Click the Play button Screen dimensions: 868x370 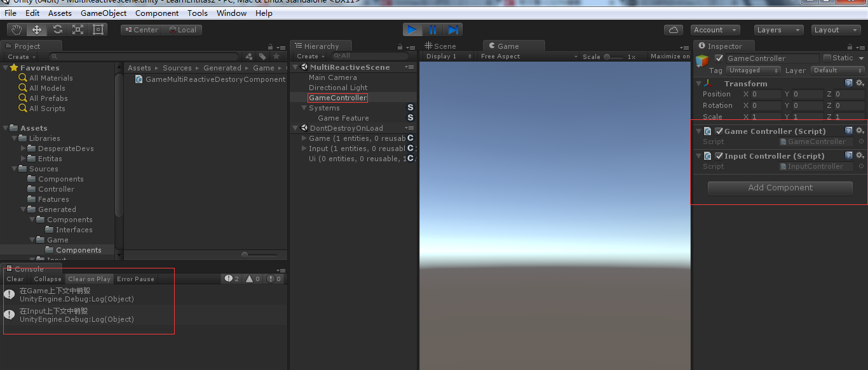click(412, 29)
